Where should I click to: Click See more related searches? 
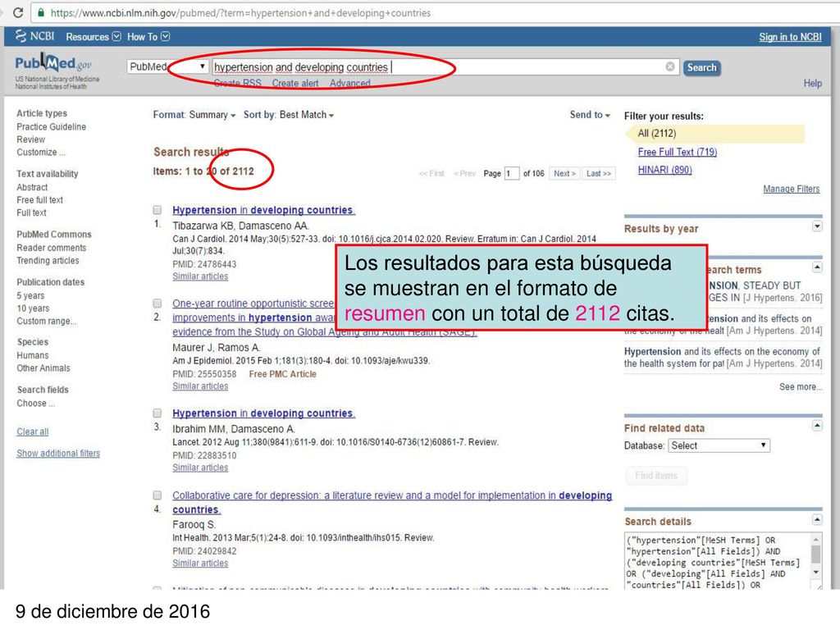(801, 387)
